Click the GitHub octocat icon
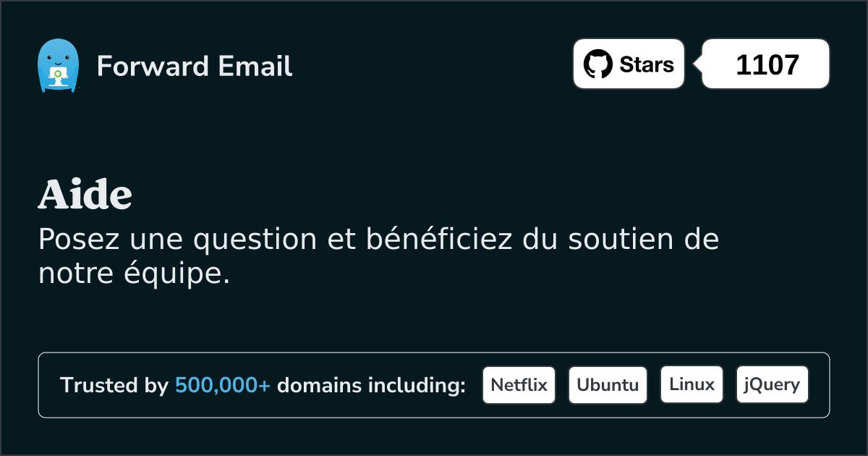868x456 pixels. 597,64
